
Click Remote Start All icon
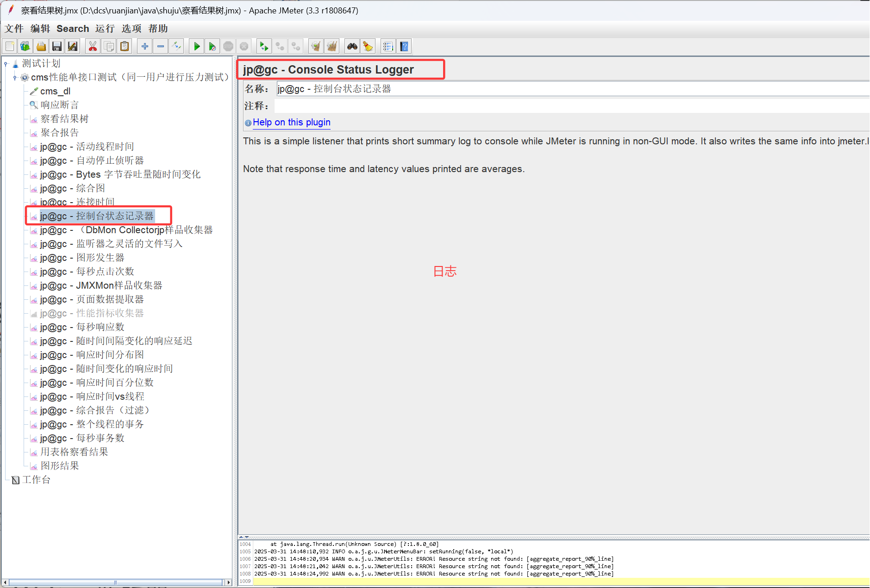[x=264, y=46]
